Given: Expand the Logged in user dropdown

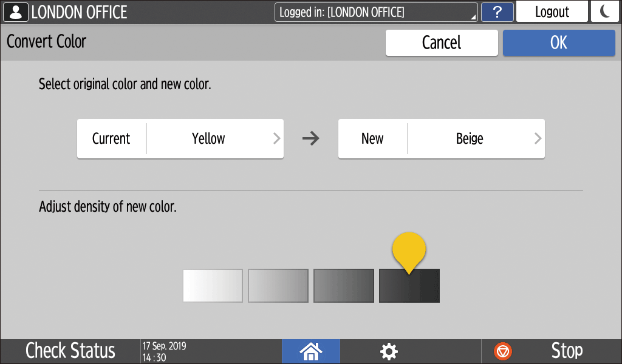Looking at the screenshot, I should click(x=376, y=12).
